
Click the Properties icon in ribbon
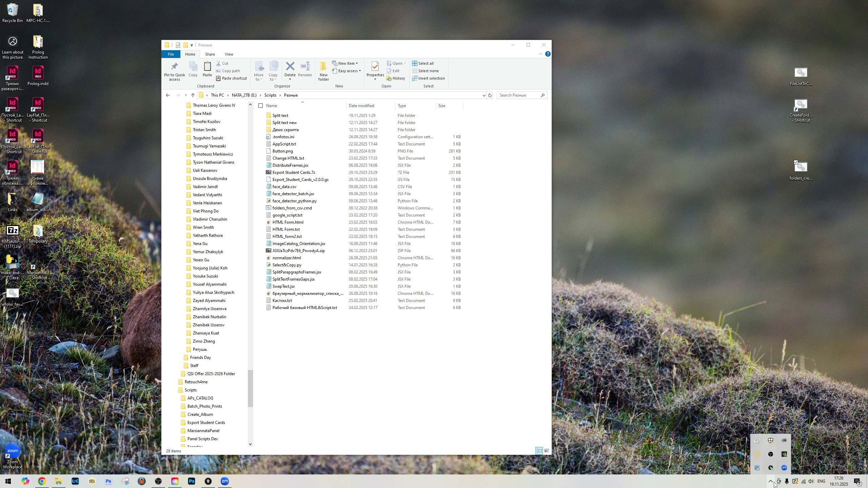point(375,67)
